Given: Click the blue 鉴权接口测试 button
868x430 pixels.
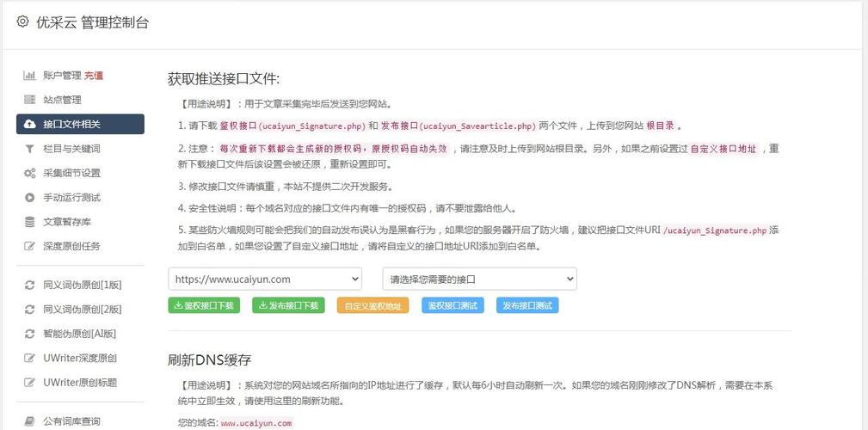Looking at the screenshot, I should point(452,305).
